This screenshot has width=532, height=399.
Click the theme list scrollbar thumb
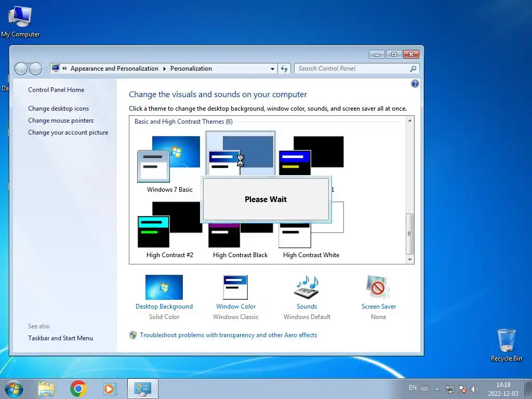(x=409, y=234)
